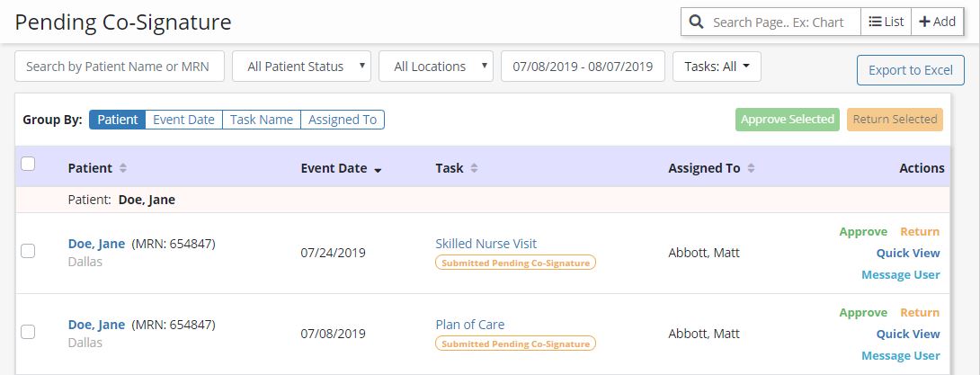980x375 pixels.
Task: Click the date range field
Action: point(582,67)
